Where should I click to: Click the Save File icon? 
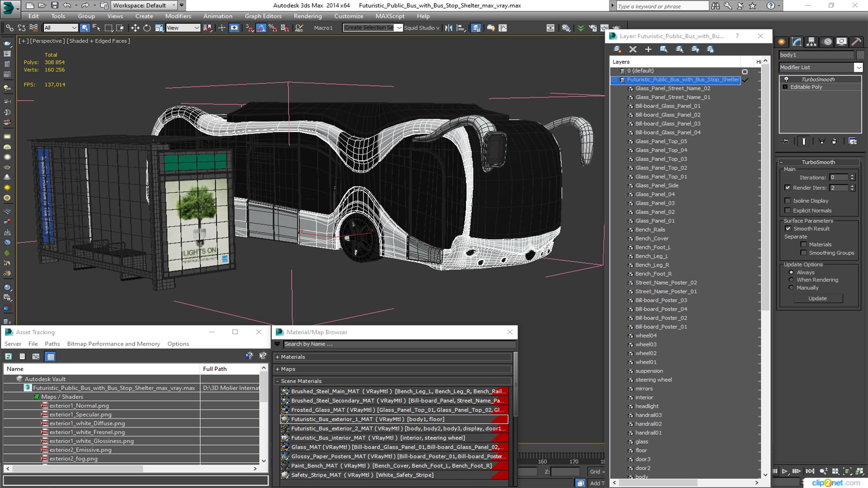tap(55, 5)
